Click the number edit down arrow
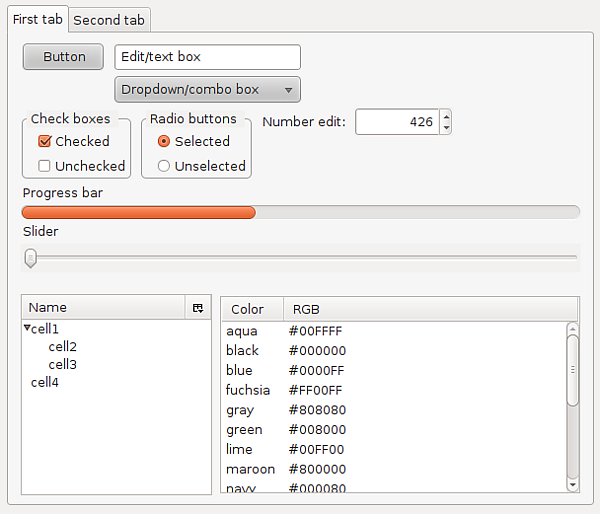Screen dimensions: 600x514 point(446,128)
